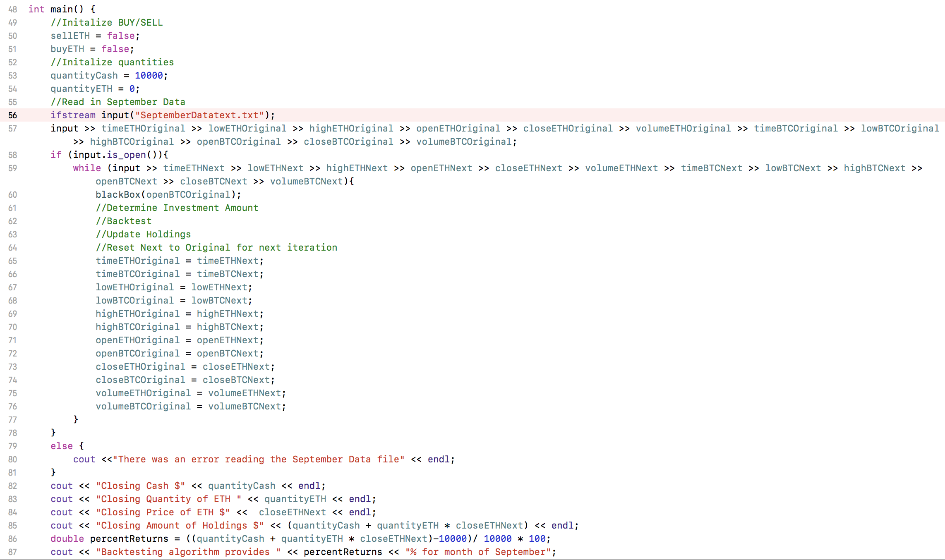Click volumeBTCNext on the last loop assignment
Image resolution: width=945 pixels, height=560 pixels.
(244, 407)
